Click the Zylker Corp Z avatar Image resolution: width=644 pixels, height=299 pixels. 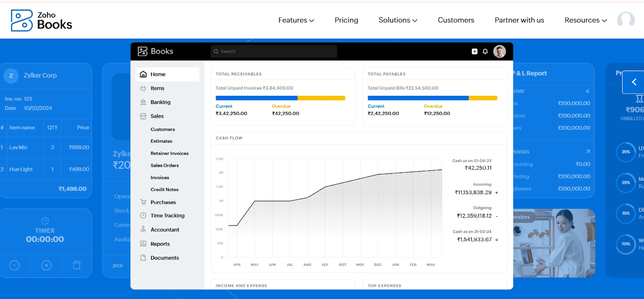pyautogui.click(x=11, y=75)
